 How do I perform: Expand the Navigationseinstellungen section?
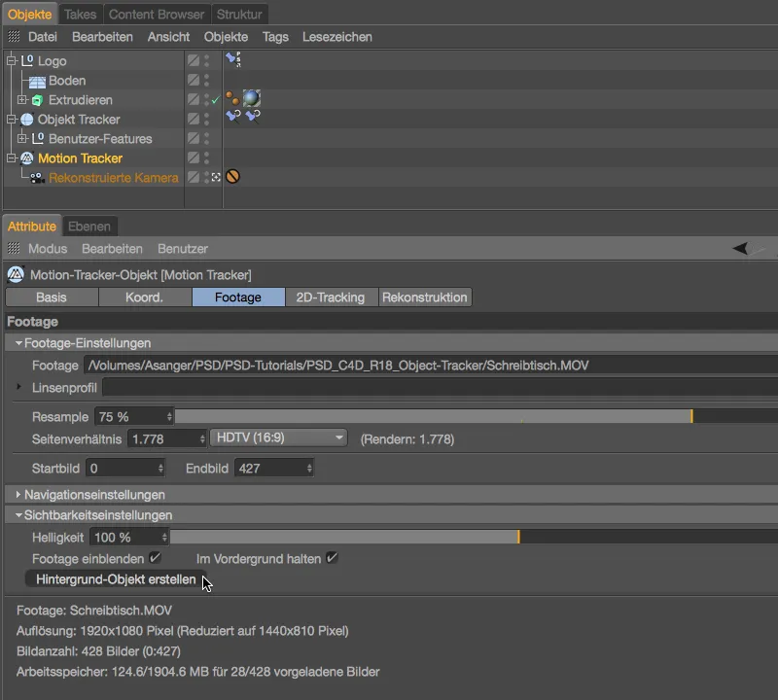coord(18,494)
